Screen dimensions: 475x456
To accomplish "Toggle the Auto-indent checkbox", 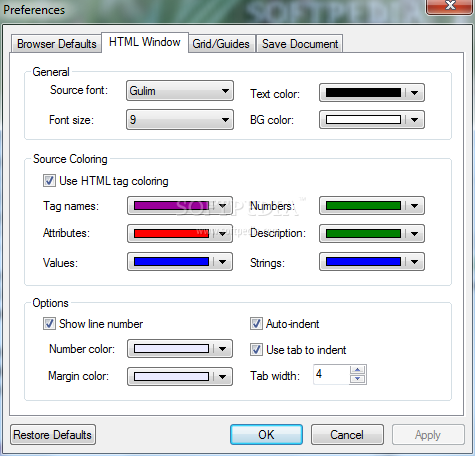I will [256, 324].
